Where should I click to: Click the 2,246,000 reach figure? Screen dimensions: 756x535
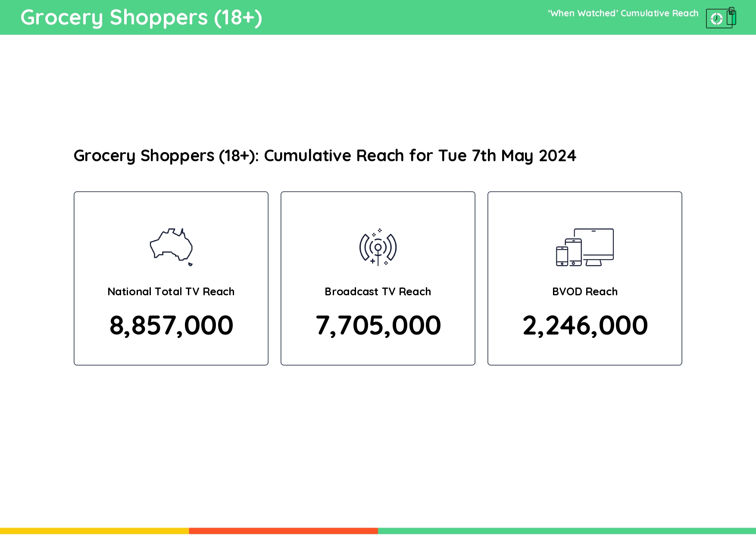pyautogui.click(x=585, y=325)
